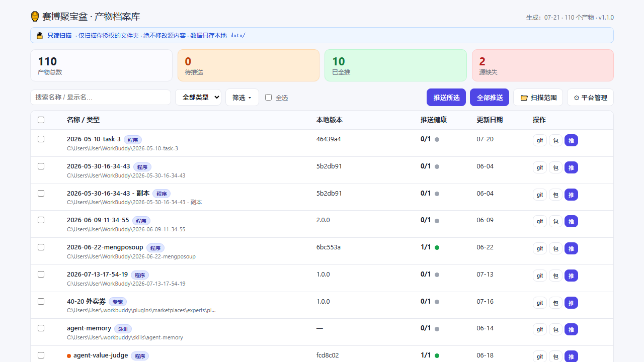Tick the checkbox for 2026-05-10-task-3
Viewport: 644px width, 362px height.
(41, 139)
